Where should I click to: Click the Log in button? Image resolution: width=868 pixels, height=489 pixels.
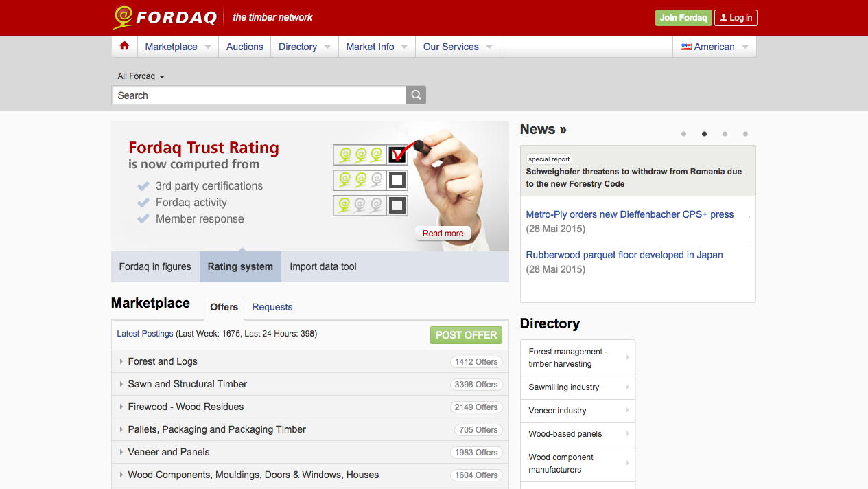click(736, 18)
